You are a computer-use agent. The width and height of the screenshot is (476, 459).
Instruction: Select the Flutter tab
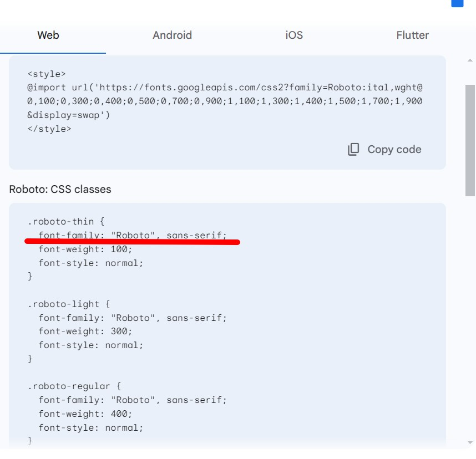412,35
